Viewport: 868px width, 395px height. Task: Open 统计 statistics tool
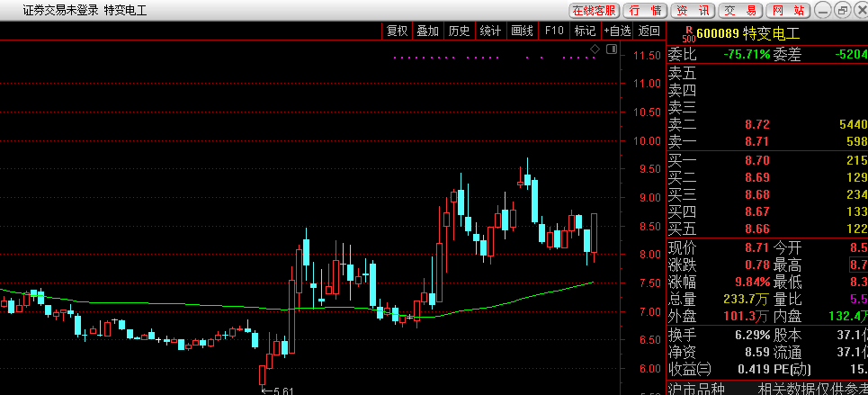pyautogui.click(x=490, y=31)
